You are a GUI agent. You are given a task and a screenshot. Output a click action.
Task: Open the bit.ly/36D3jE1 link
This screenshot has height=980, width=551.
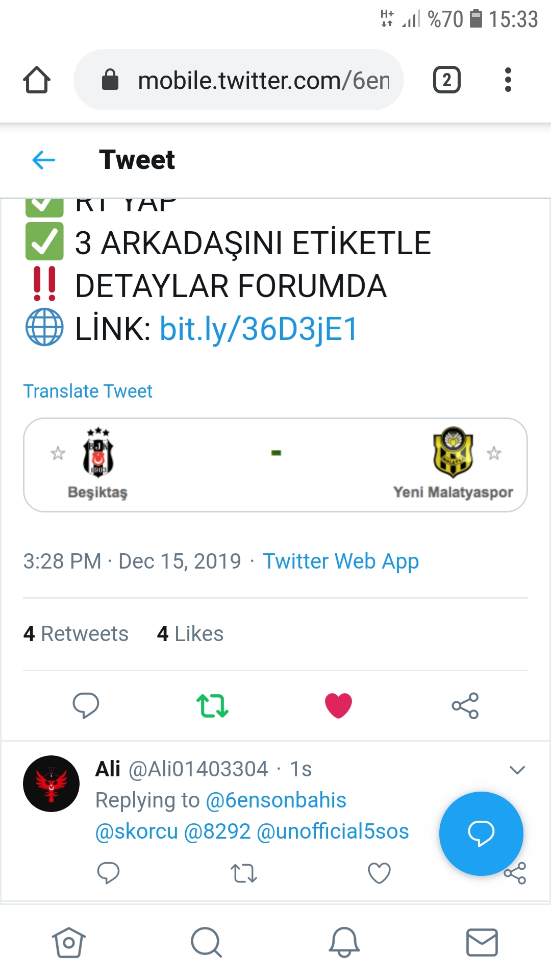point(259,329)
